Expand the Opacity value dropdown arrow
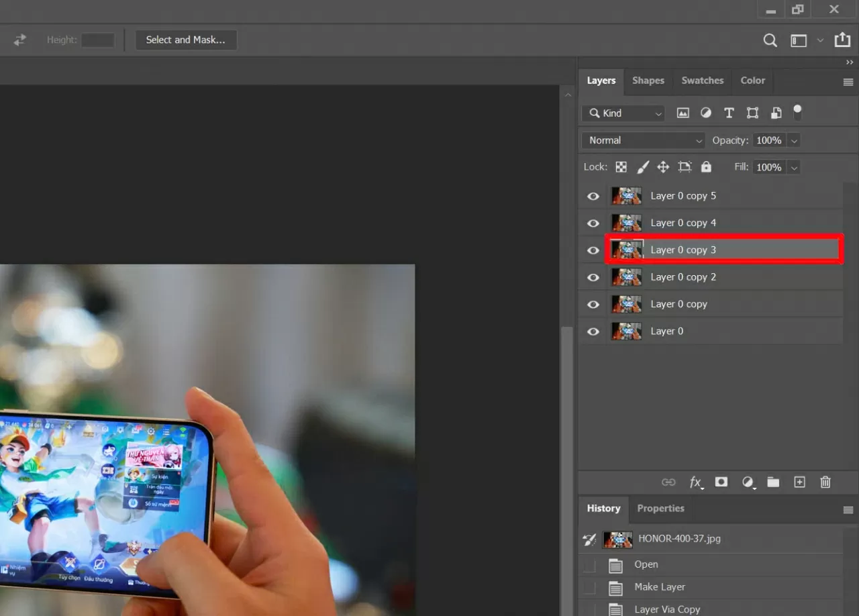Viewport: 859px width, 616px height. [x=795, y=141]
